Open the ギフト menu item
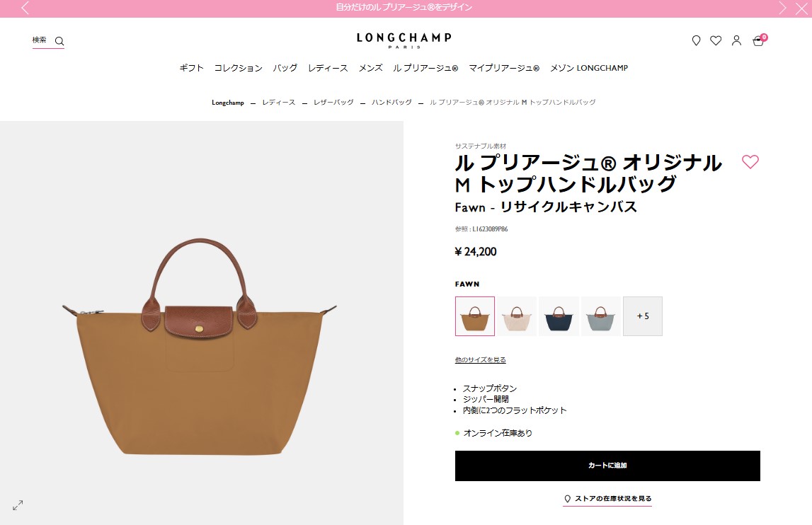 tap(191, 68)
